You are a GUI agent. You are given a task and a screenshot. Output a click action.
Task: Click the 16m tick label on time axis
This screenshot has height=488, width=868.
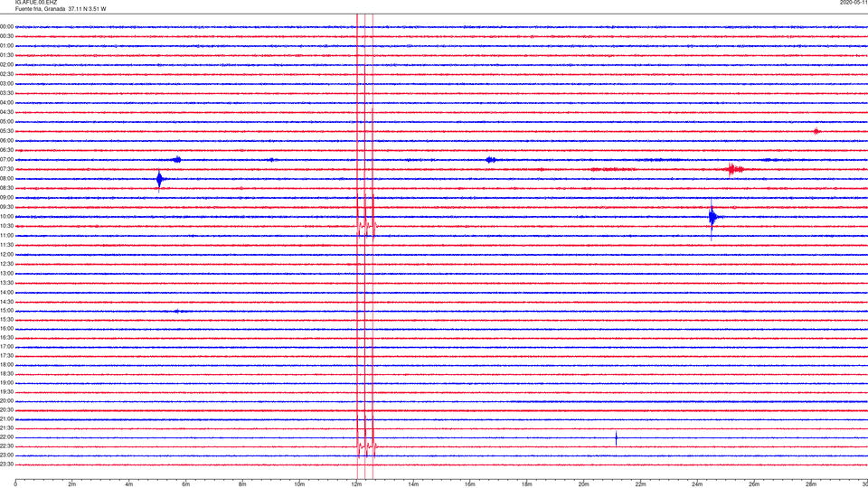[470, 484]
